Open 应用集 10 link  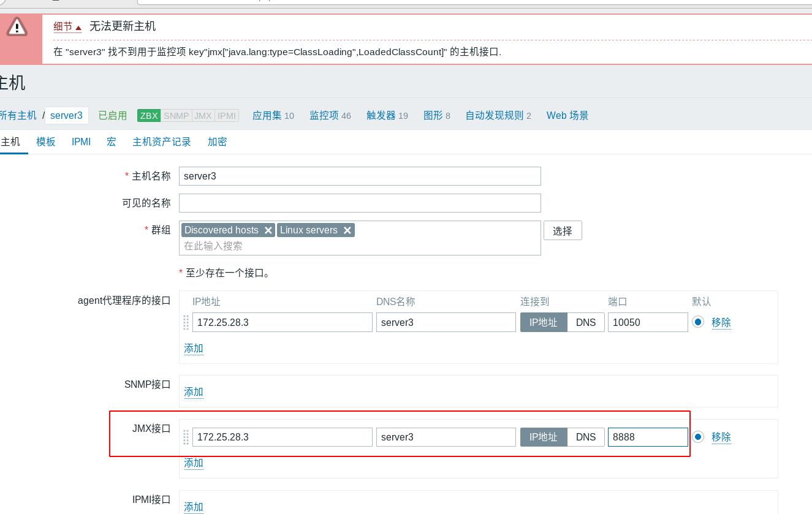(273, 115)
